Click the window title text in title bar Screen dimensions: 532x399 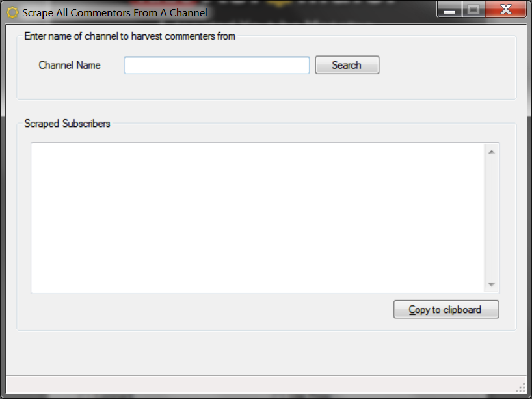[x=114, y=12]
